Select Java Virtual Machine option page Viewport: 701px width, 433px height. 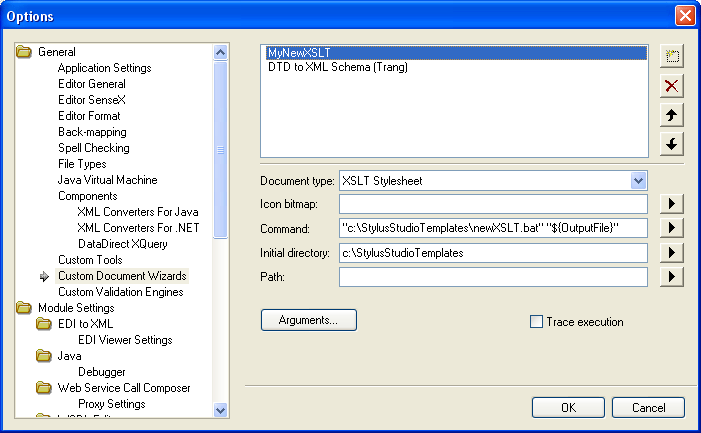coord(106,180)
